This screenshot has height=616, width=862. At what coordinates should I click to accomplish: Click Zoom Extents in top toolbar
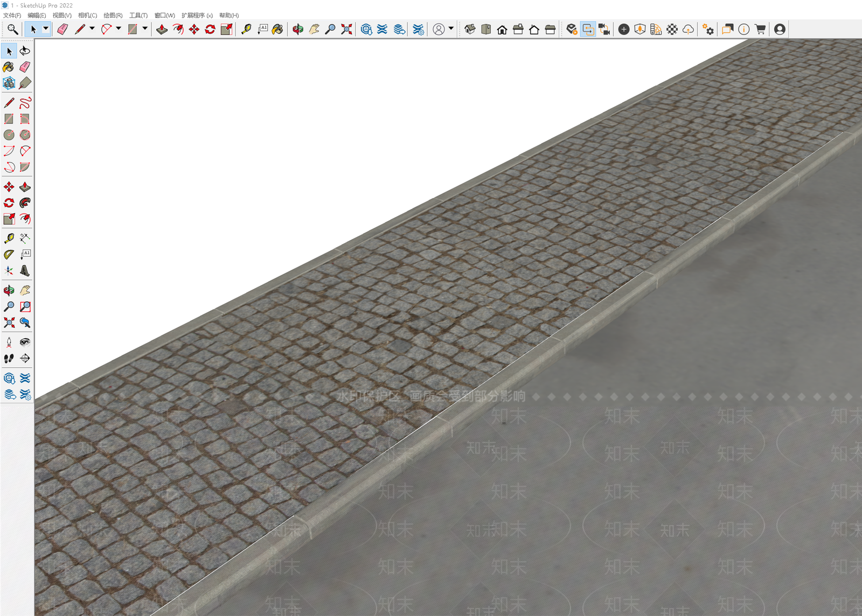coord(346,29)
